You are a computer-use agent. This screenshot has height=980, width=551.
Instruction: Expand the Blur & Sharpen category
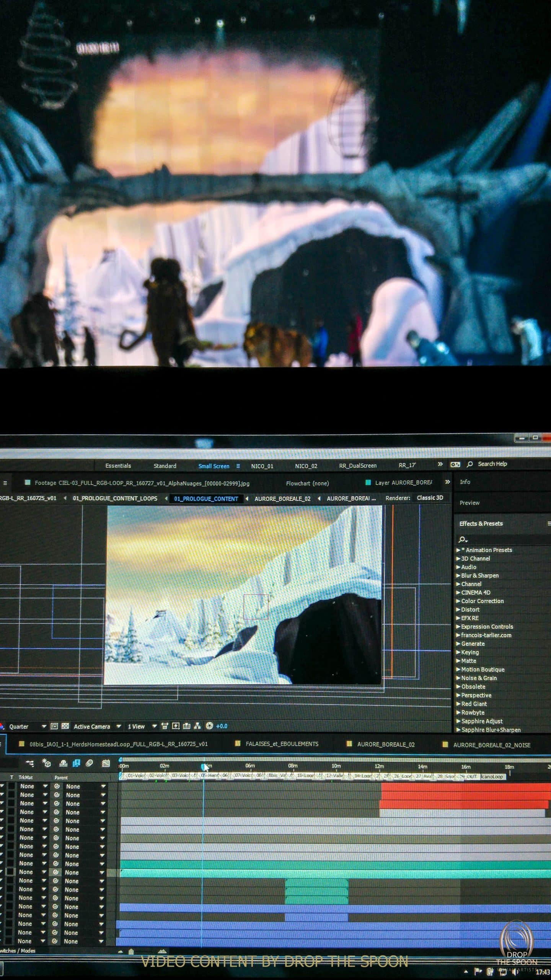pos(458,575)
